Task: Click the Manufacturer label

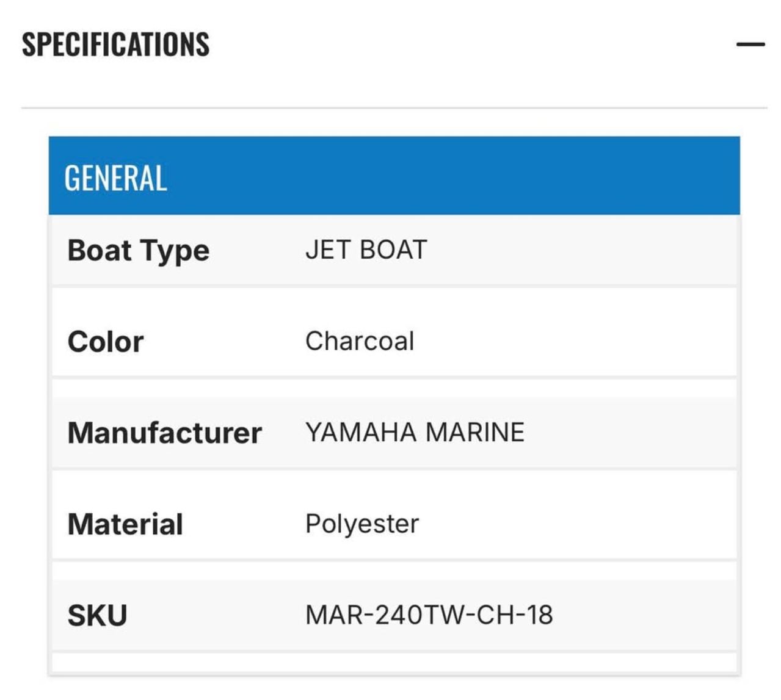Action: [164, 433]
